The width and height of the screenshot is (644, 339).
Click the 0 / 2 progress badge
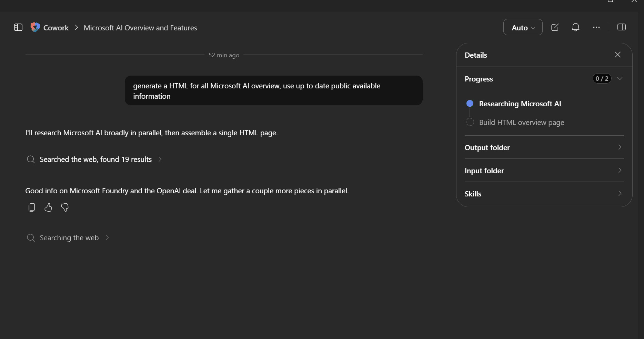click(602, 79)
